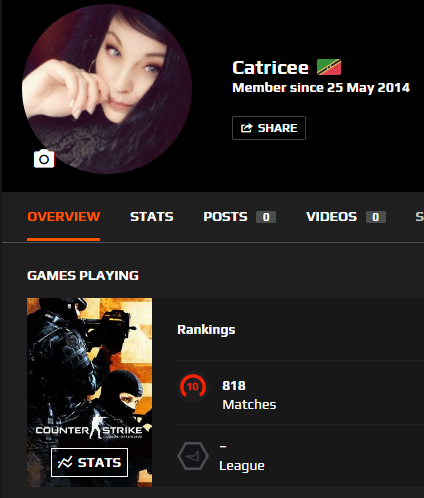Viewport: 424px width, 498px height.
Task: Click the camera icon to change the avatar
Action: click(x=44, y=159)
